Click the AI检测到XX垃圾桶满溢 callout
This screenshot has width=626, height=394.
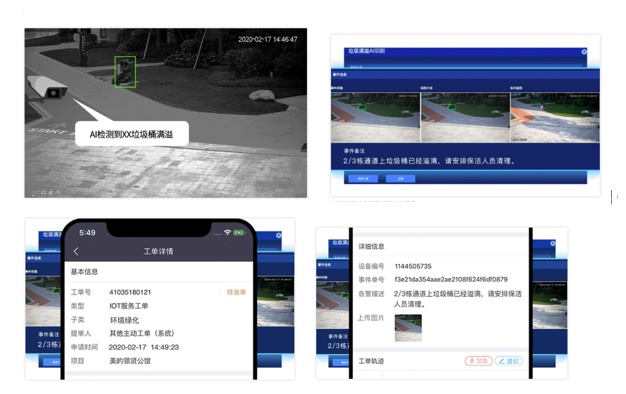[x=131, y=134]
